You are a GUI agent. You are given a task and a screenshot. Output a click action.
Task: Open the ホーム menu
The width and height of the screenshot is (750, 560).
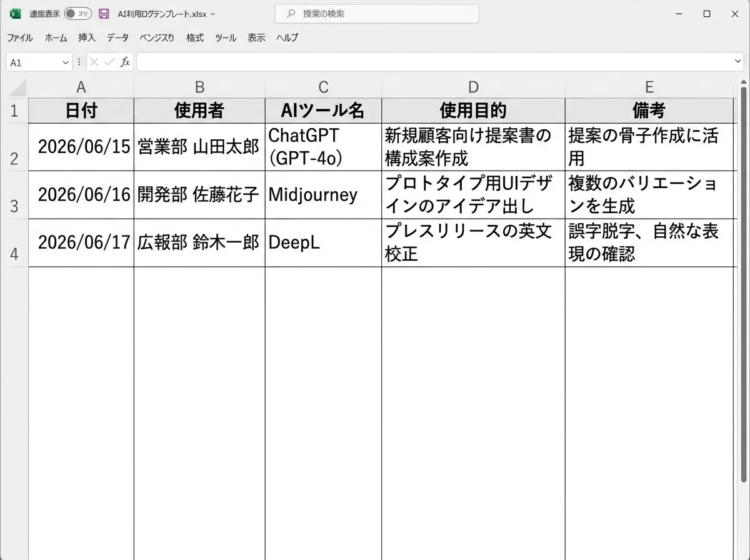pyautogui.click(x=56, y=37)
